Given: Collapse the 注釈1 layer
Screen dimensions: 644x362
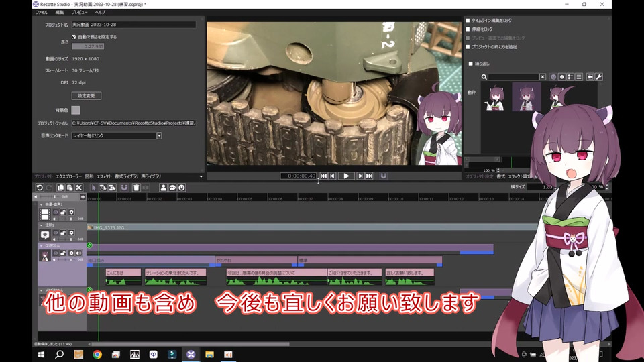Looking at the screenshot, I should click(x=41, y=225).
